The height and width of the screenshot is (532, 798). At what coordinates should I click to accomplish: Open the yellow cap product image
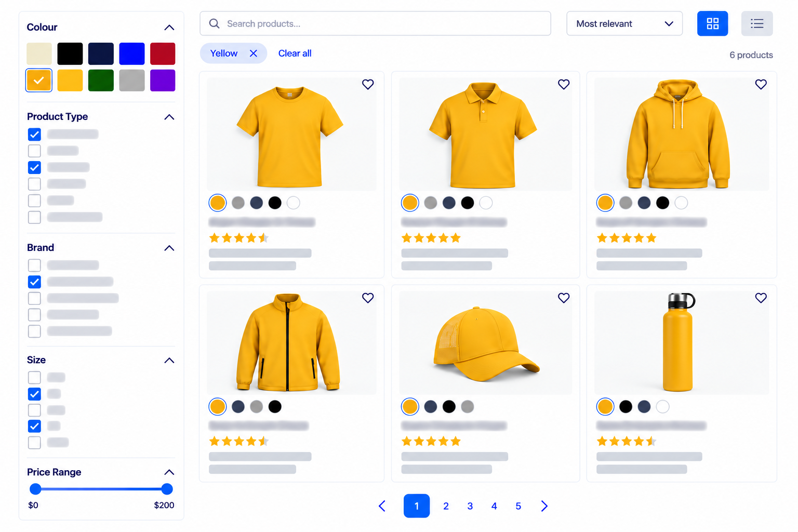pyautogui.click(x=485, y=343)
